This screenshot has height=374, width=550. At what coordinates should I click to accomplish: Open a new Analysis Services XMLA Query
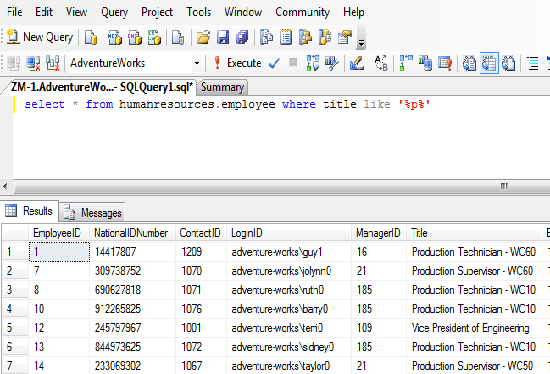tap(154, 37)
